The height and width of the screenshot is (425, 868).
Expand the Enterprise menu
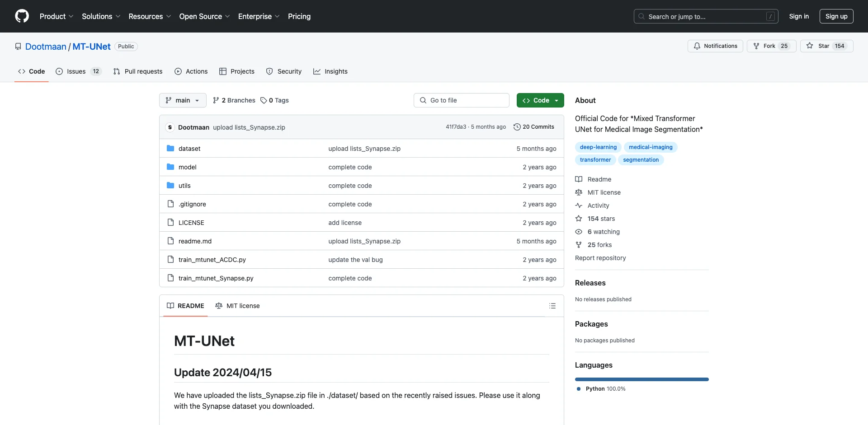tap(259, 16)
